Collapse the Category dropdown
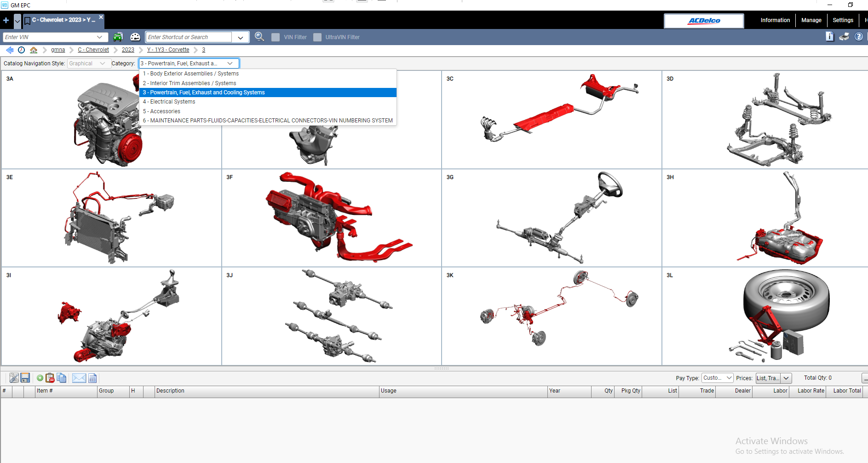This screenshot has height=463, width=868. [x=230, y=64]
